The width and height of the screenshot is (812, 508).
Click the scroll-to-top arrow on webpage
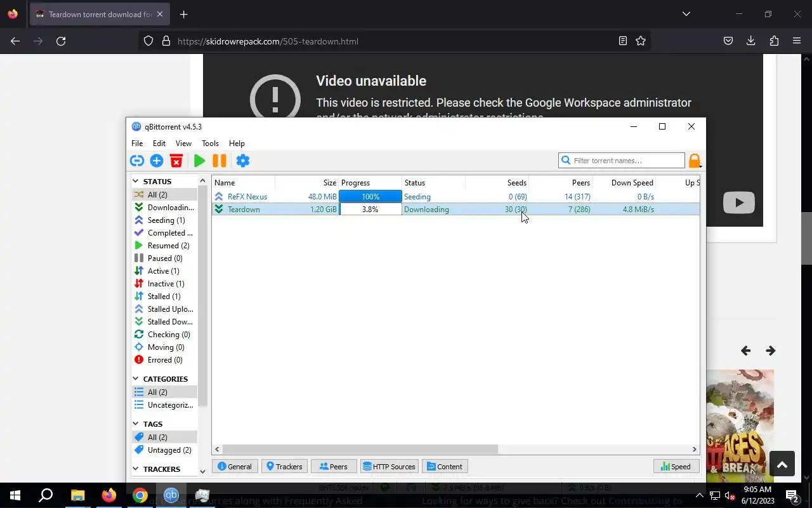click(782, 465)
